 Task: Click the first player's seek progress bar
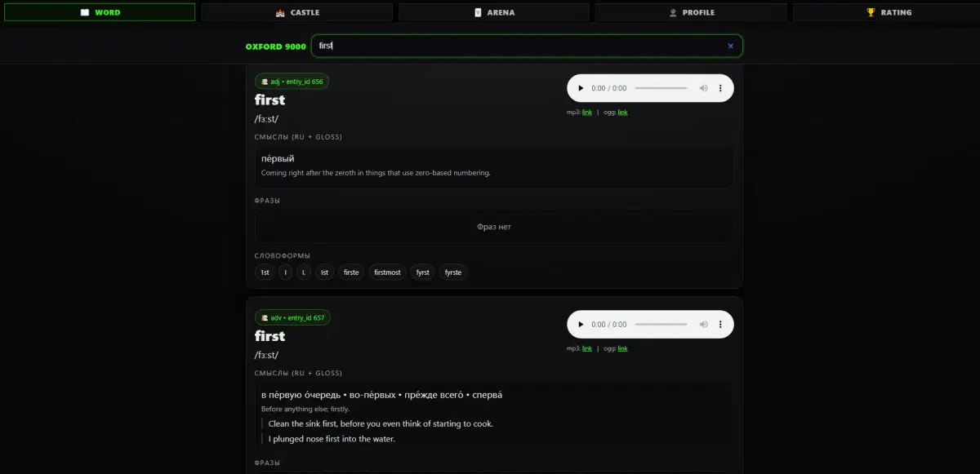(663, 87)
